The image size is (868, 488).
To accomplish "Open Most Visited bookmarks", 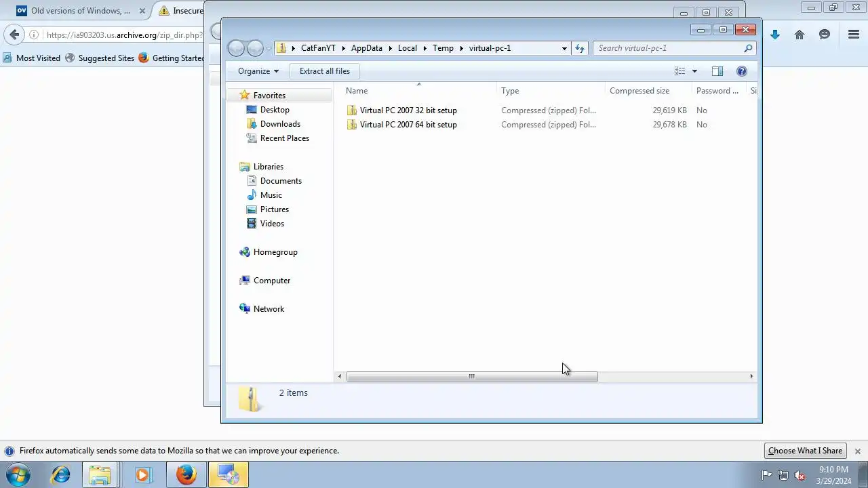I will 32,58.
